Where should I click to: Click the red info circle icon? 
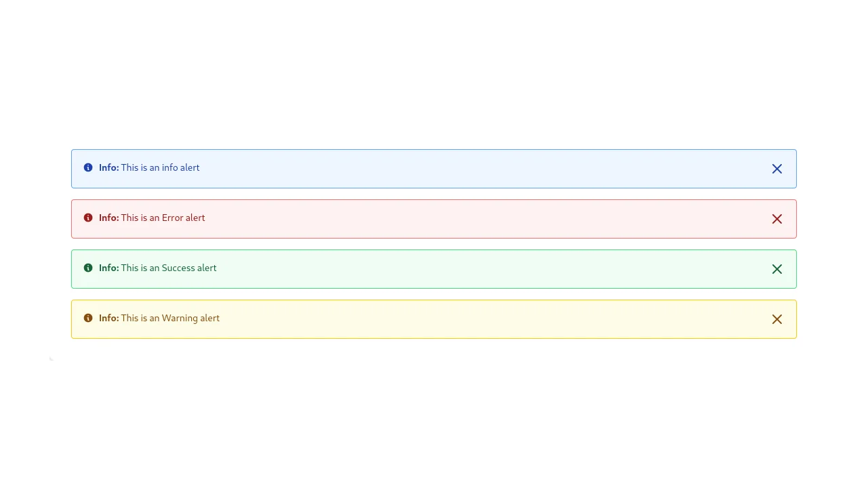click(x=88, y=218)
